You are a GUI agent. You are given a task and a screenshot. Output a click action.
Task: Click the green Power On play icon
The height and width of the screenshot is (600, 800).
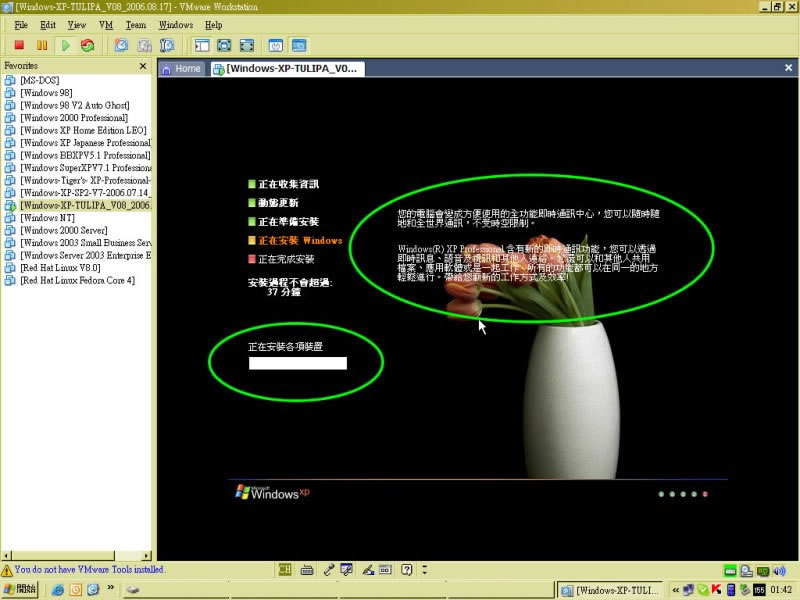pyautogui.click(x=65, y=45)
